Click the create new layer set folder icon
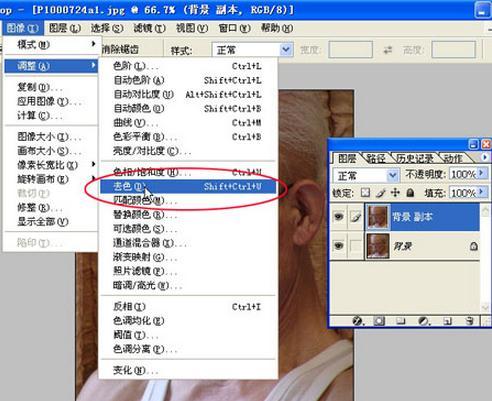Viewport: 492px width, 401px height. tap(401, 321)
